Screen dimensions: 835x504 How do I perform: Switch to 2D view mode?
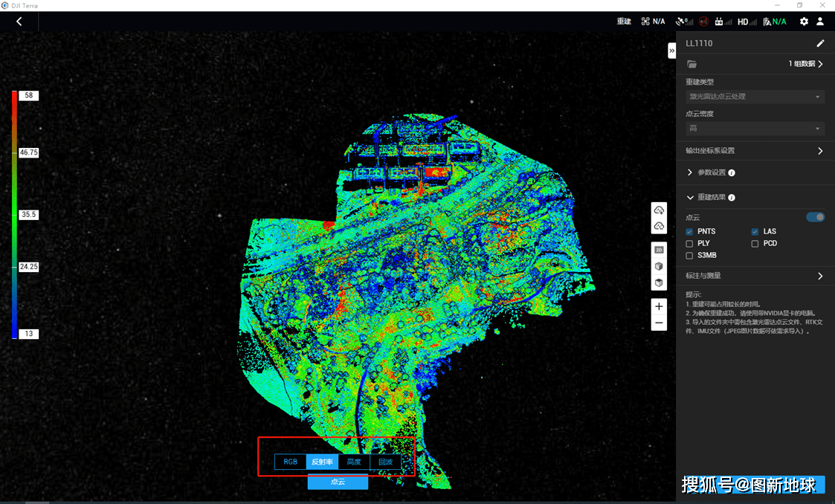(x=659, y=250)
